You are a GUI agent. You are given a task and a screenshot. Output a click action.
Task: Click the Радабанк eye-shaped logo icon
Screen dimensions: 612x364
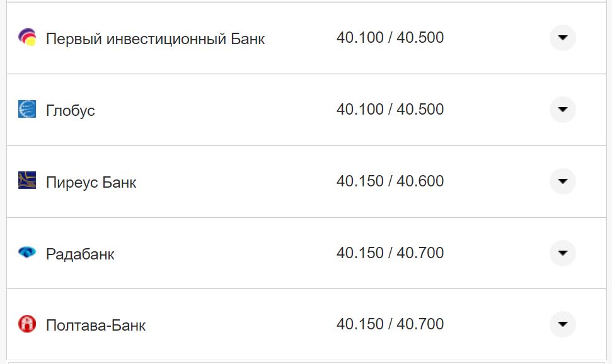(26, 253)
